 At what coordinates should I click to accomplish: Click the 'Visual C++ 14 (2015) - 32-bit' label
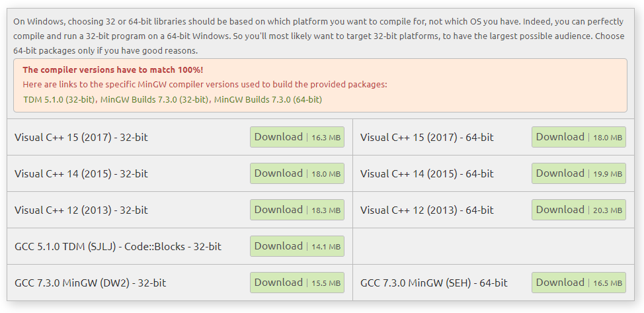pos(81,174)
